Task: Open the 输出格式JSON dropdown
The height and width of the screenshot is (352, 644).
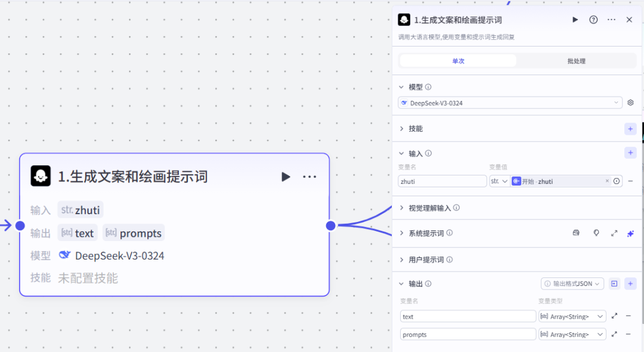Action: pos(572,283)
